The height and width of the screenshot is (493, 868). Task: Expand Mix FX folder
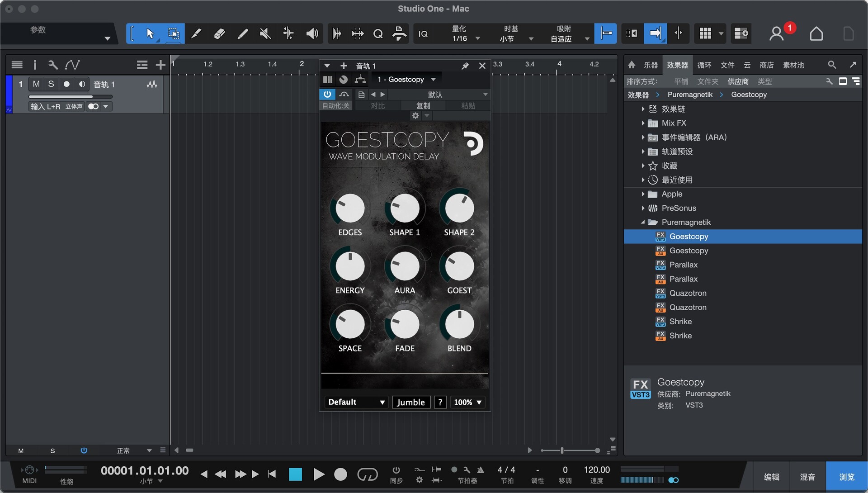[x=643, y=123]
